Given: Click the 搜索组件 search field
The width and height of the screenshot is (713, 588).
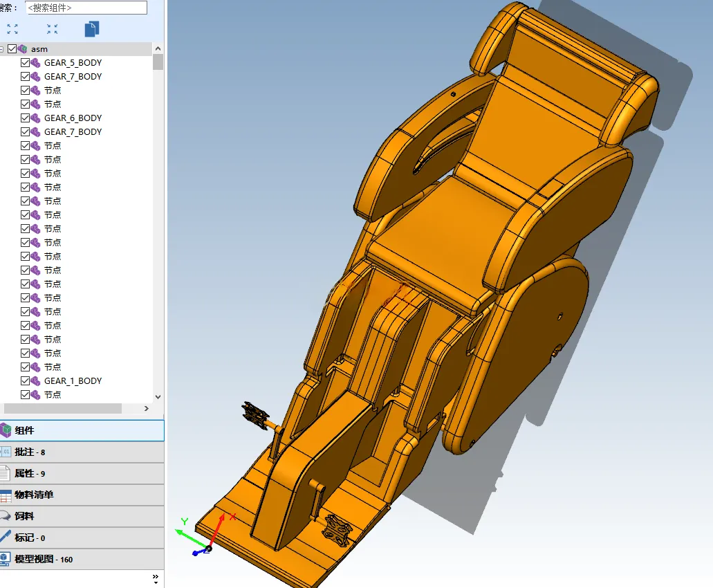Looking at the screenshot, I should (x=86, y=8).
